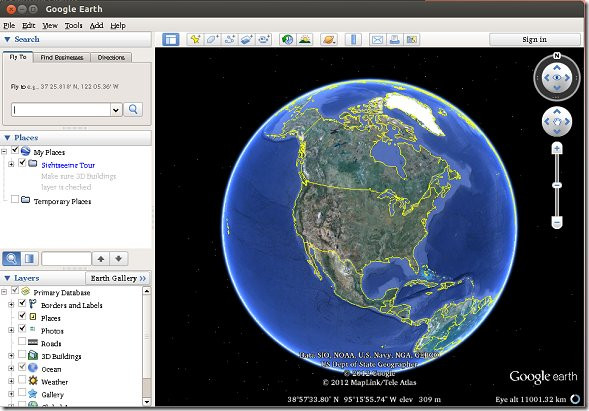Click the Record a Tour icon

(264, 39)
